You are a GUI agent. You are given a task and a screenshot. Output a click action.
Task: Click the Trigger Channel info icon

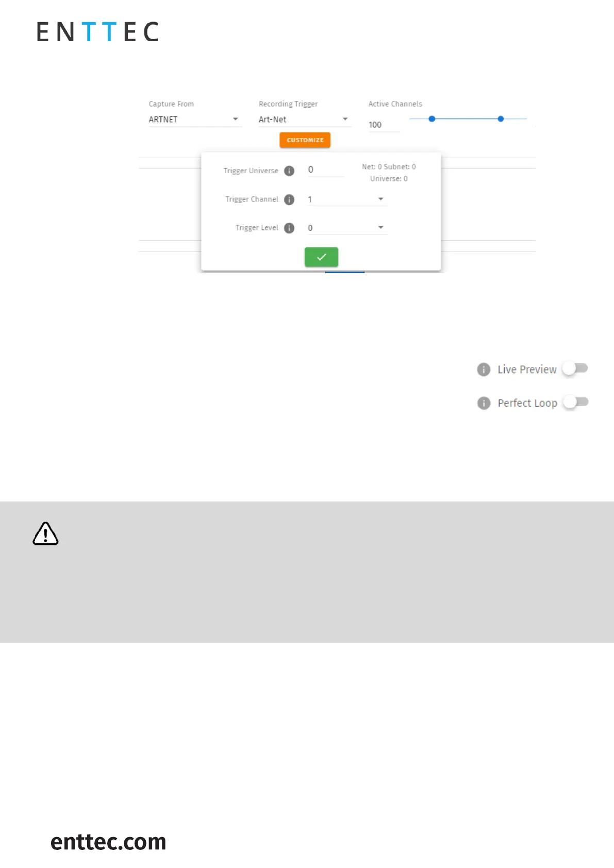[x=289, y=199]
